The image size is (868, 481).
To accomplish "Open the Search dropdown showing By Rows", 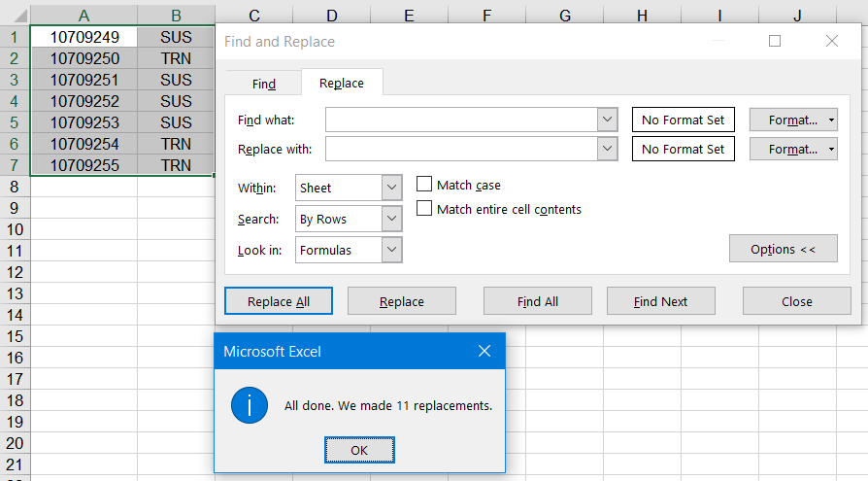I will pos(349,219).
